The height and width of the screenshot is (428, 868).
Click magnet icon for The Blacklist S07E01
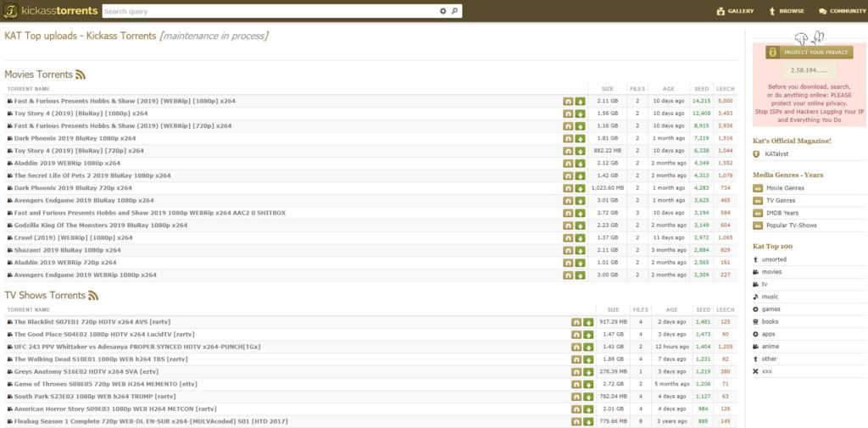[576, 322]
